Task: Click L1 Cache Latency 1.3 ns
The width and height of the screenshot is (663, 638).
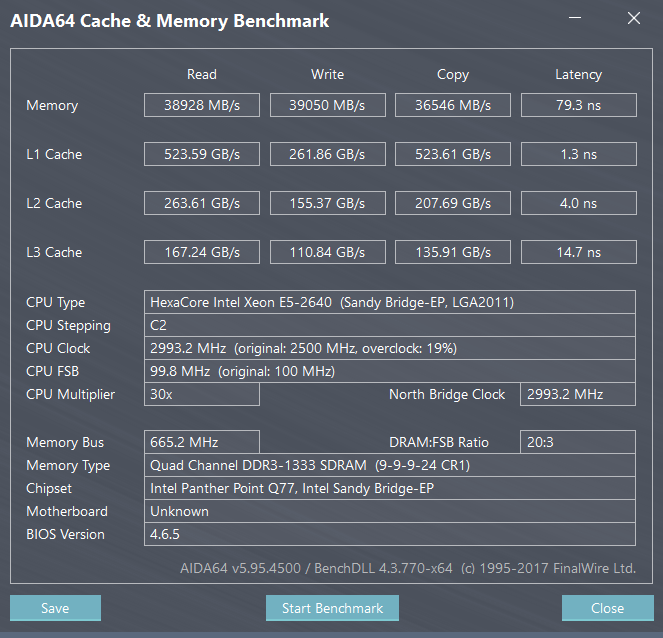Action: pyautogui.click(x=579, y=154)
